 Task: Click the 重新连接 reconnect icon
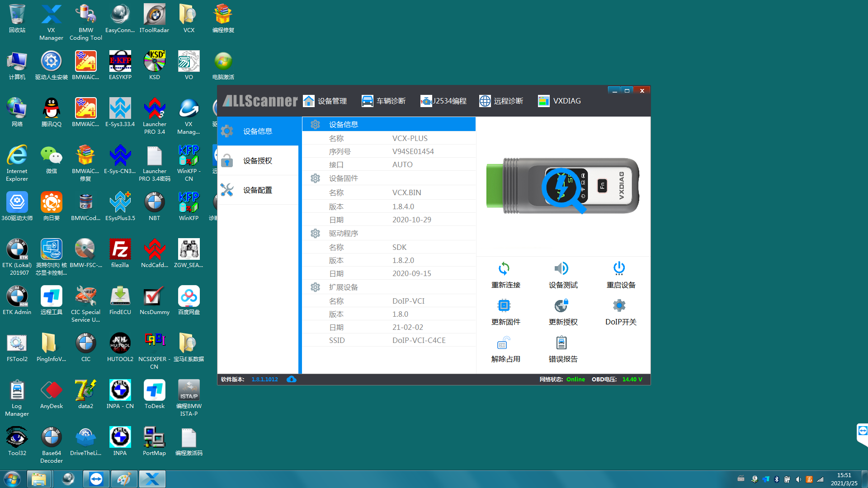(504, 268)
